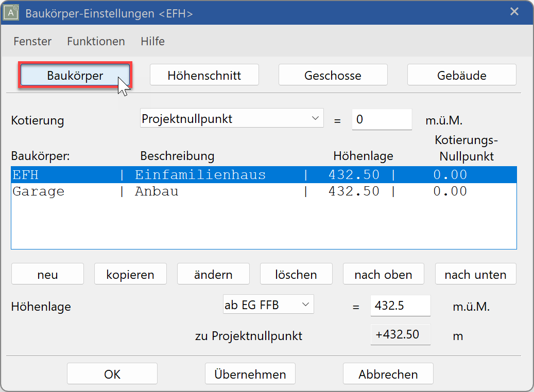
Task: Create a new Baukörper with neu
Action: pos(47,274)
